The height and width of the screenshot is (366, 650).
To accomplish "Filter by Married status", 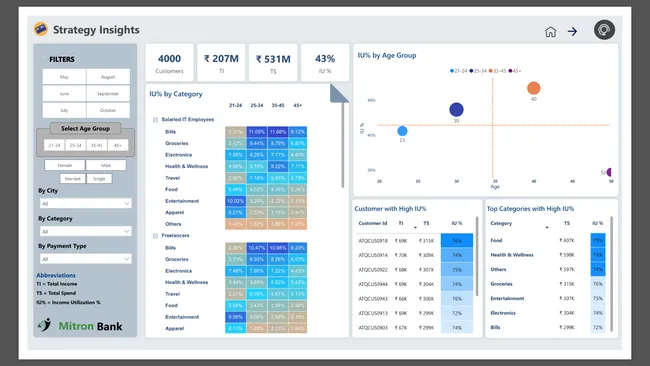I will [x=73, y=179].
